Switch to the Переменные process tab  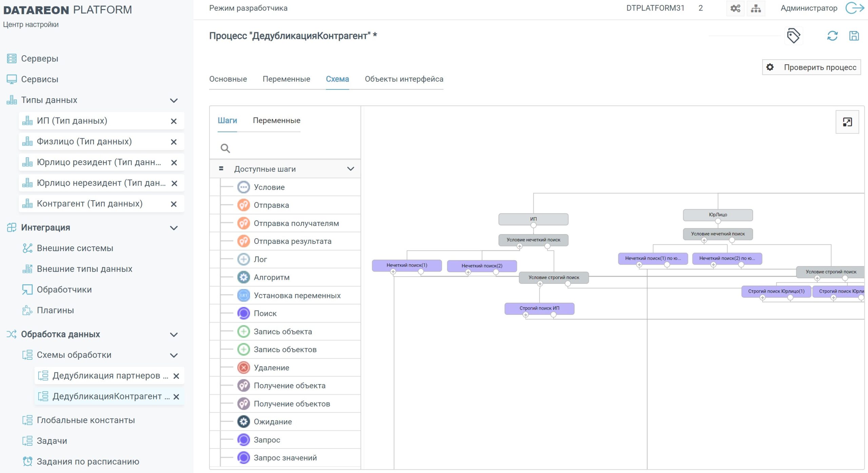tap(286, 79)
